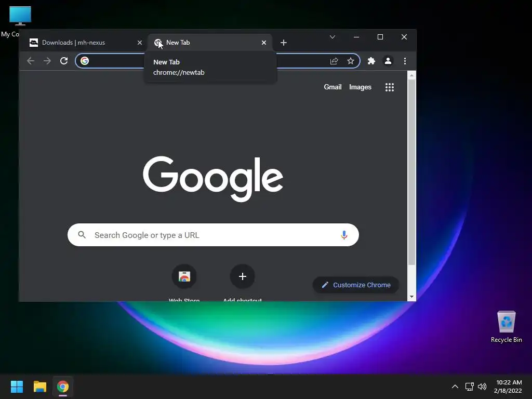Open a new tab with plus button
Viewport: 532px width, 399px height.
tap(284, 43)
